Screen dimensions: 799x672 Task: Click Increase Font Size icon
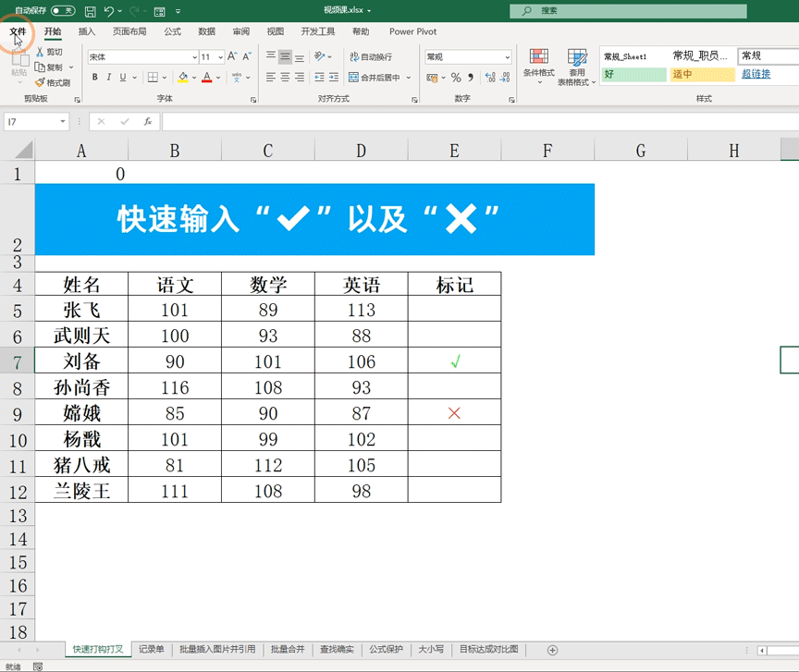click(x=232, y=56)
